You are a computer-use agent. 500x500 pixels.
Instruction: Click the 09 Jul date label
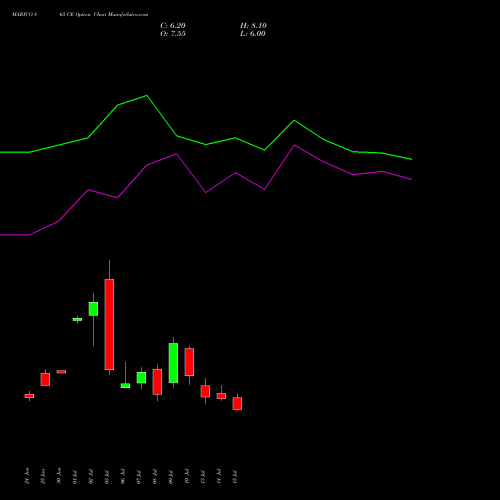click(171, 477)
